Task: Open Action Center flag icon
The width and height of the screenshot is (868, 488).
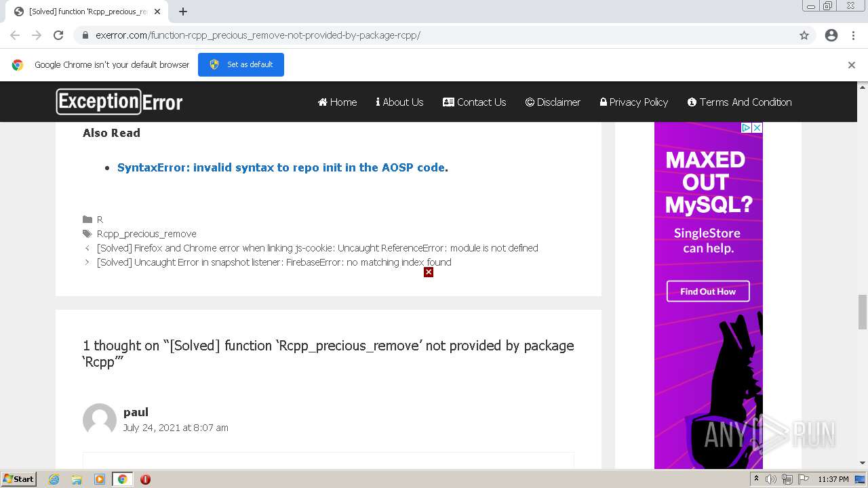Action: pyautogui.click(x=804, y=479)
